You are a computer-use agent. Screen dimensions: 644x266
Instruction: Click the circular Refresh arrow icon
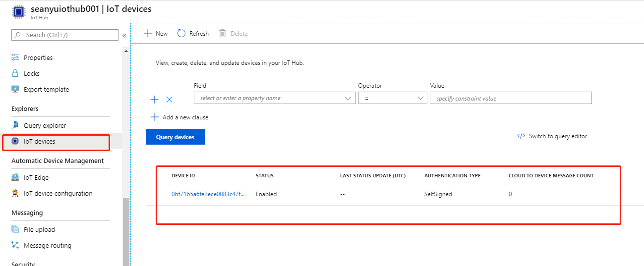[x=181, y=33]
